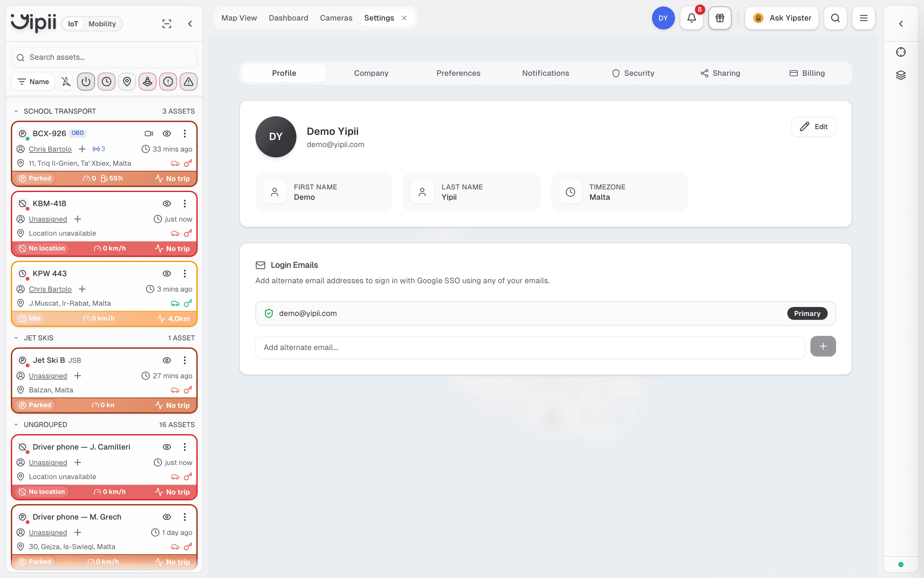Focus the Search assets field
The width and height of the screenshot is (924, 578).
pos(104,57)
